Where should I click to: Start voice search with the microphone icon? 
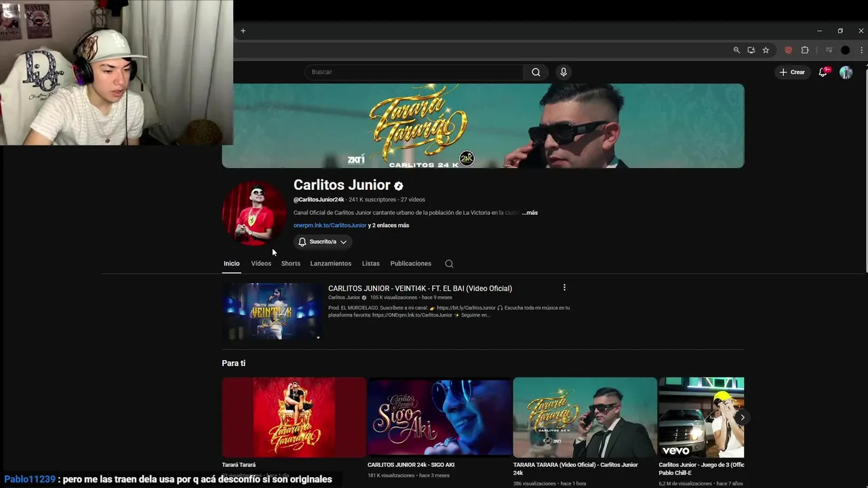click(x=564, y=72)
